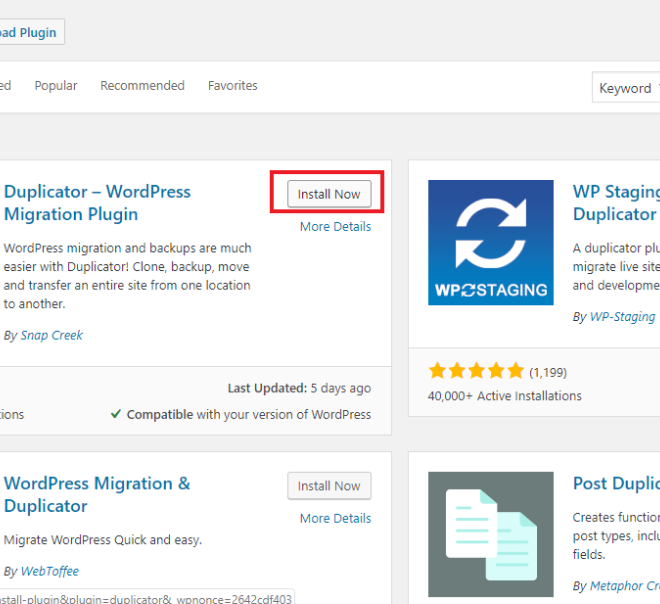The width and height of the screenshot is (660, 604).
Task: Open WordPress Migration & Duplicator title link
Action: tap(97, 495)
